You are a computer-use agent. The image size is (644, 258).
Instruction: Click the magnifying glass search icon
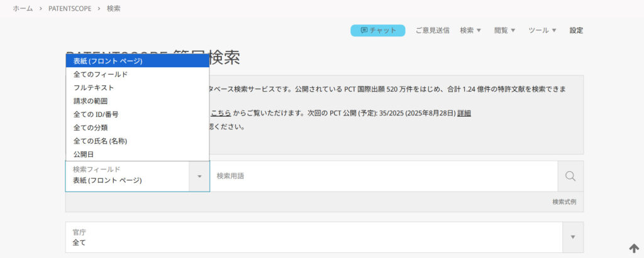pos(570,176)
